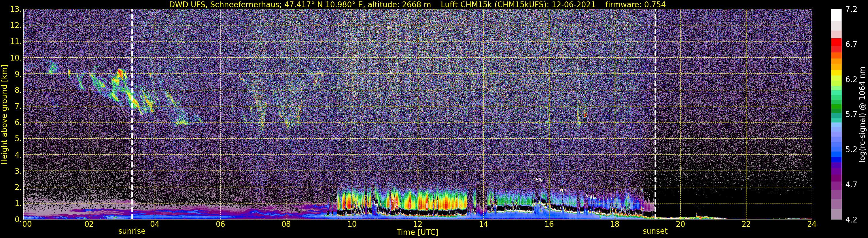
Task: Click the height axis tick label '13.'
Action: click(x=16, y=10)
